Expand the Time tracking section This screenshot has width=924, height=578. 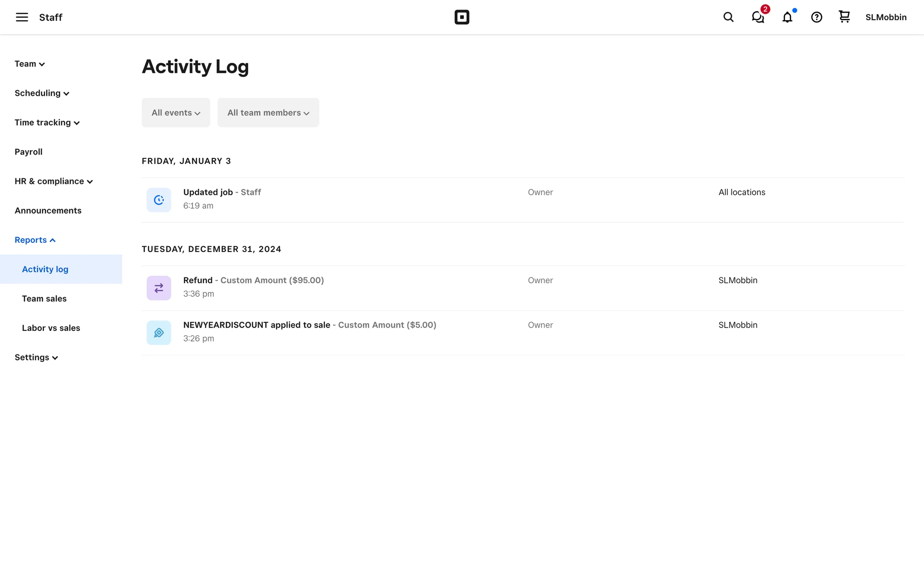coord(47,123)
